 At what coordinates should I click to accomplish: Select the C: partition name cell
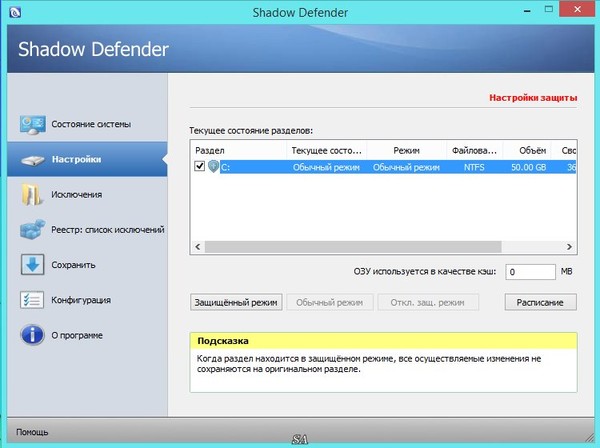pos(225,167)
